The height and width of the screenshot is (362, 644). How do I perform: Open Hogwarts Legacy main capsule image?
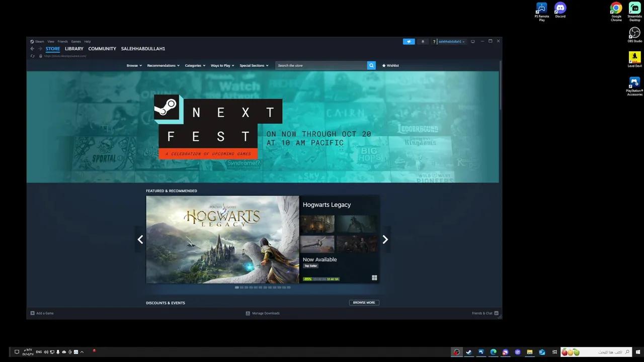click(x=222, y=239)
